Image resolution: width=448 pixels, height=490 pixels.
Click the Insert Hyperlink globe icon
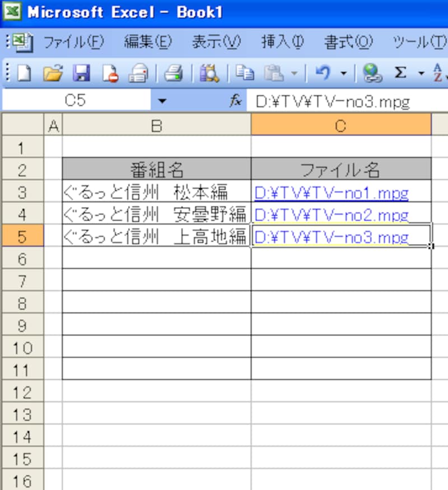point(372,73)
